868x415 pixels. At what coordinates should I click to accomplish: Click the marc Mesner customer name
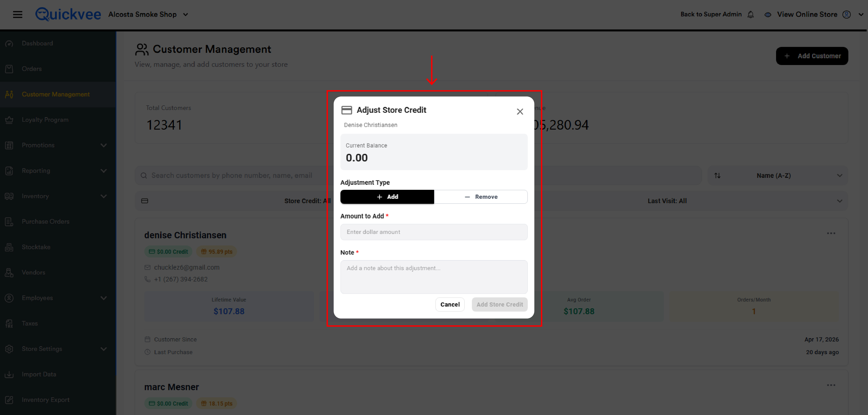point(171,387)
